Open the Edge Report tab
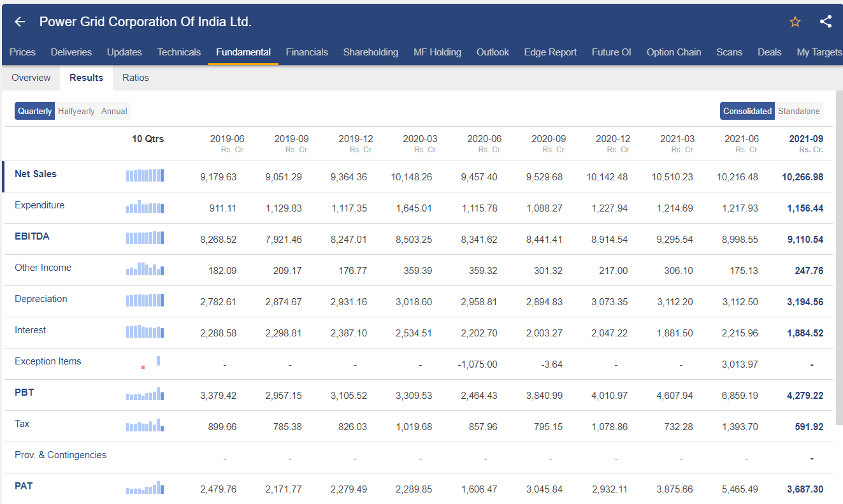Viewport: 843px width, 504px height. click(551, 52)
